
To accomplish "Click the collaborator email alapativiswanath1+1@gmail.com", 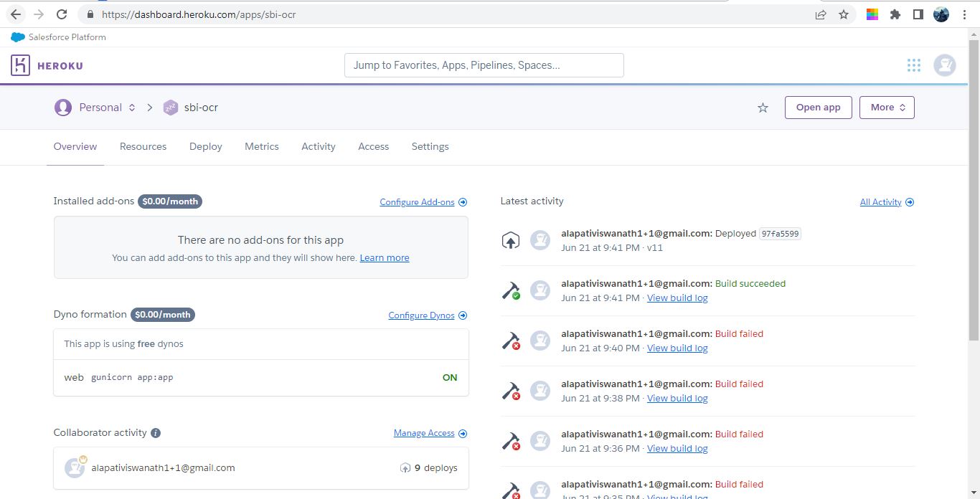I will (x=163, y=468).
